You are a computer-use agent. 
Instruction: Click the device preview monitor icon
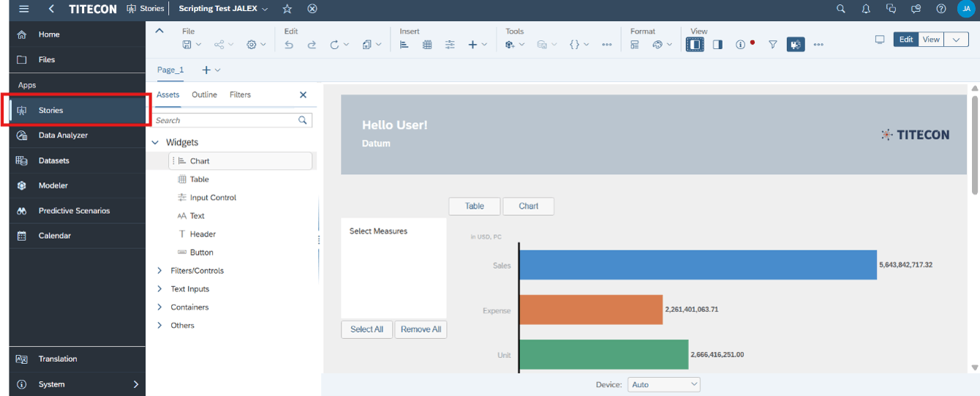point(880,40)
